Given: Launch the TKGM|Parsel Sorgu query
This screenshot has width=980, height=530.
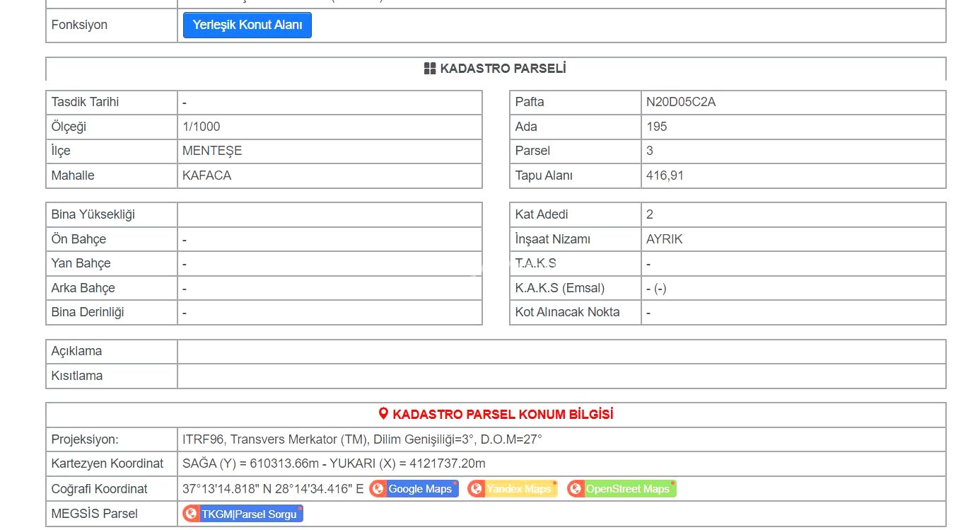Looking at the screenshot, I should point(249,514).
